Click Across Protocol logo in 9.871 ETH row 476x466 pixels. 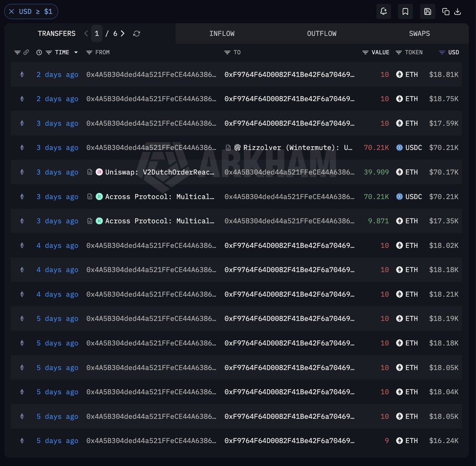100,221
